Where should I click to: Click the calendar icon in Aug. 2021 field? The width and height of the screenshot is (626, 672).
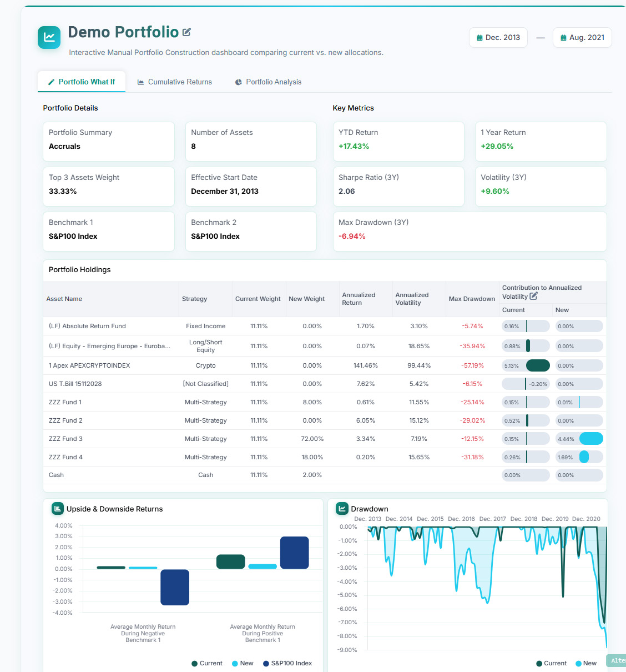click(563, 38)
